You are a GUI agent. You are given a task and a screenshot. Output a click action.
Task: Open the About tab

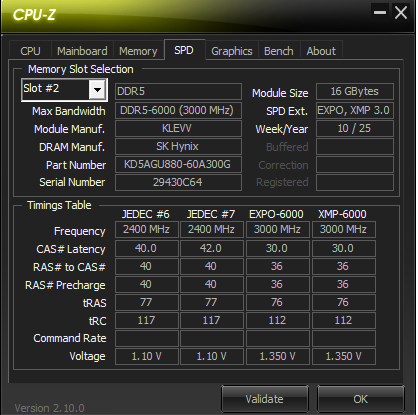coord(321,51)
